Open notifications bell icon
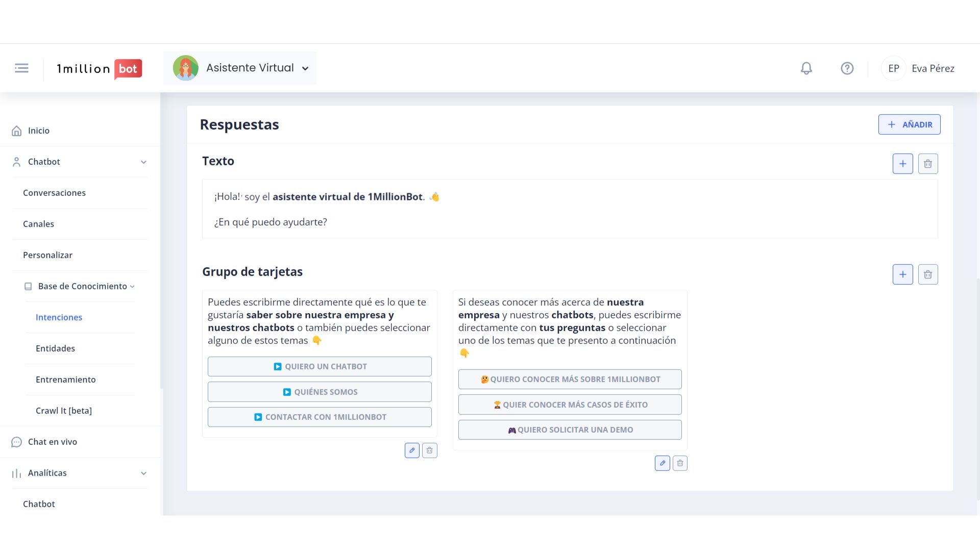Screen dimensions: 980x551 point(806,68)
